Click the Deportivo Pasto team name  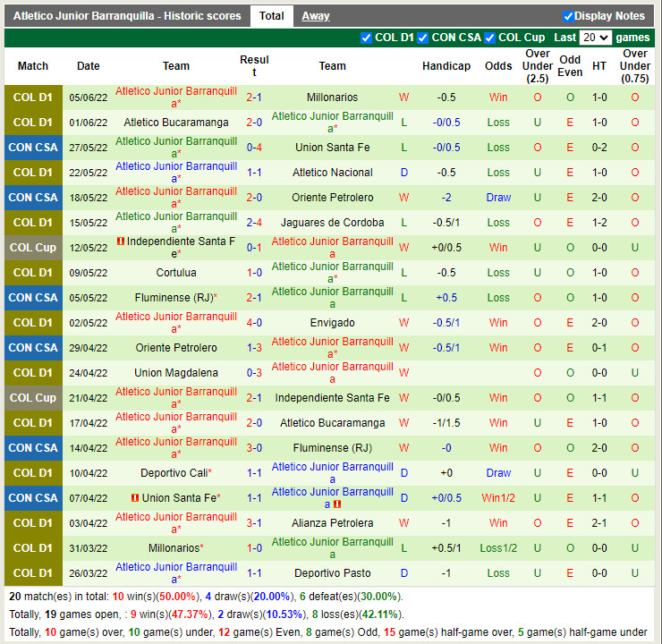[332, 573]
